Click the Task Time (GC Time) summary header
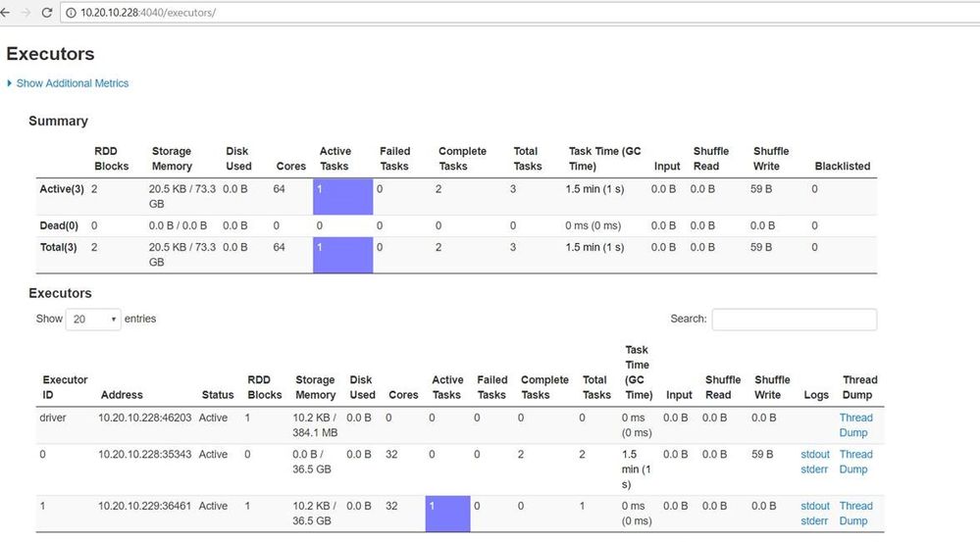This screenshot has height=542, width=980. (x=604, y=159)
